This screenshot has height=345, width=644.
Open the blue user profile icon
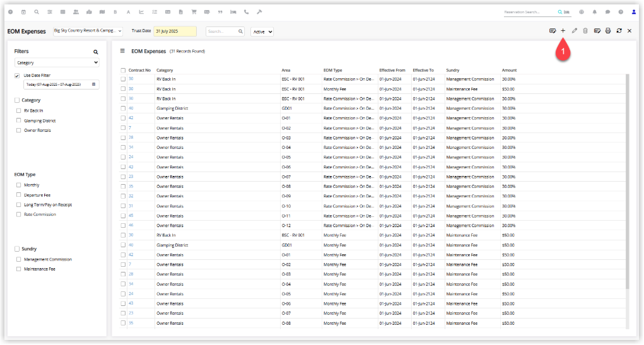coord(634,12)
